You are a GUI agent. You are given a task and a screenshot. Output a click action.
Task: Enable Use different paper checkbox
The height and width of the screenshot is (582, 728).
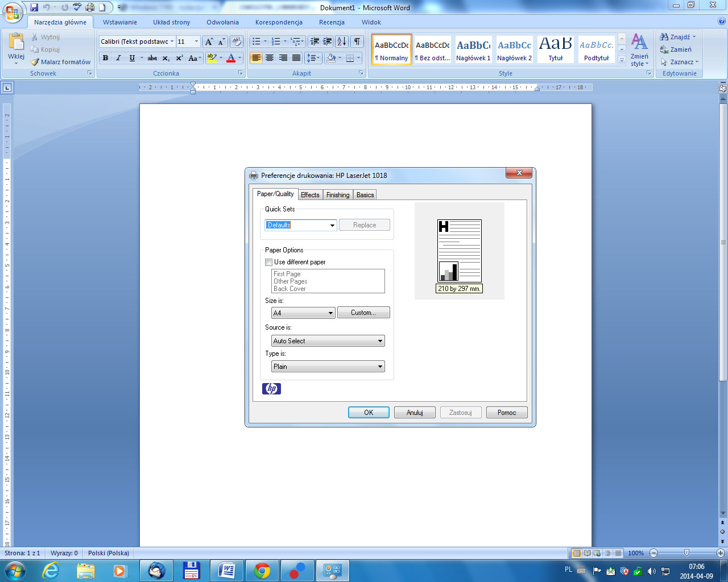[269, 262]
